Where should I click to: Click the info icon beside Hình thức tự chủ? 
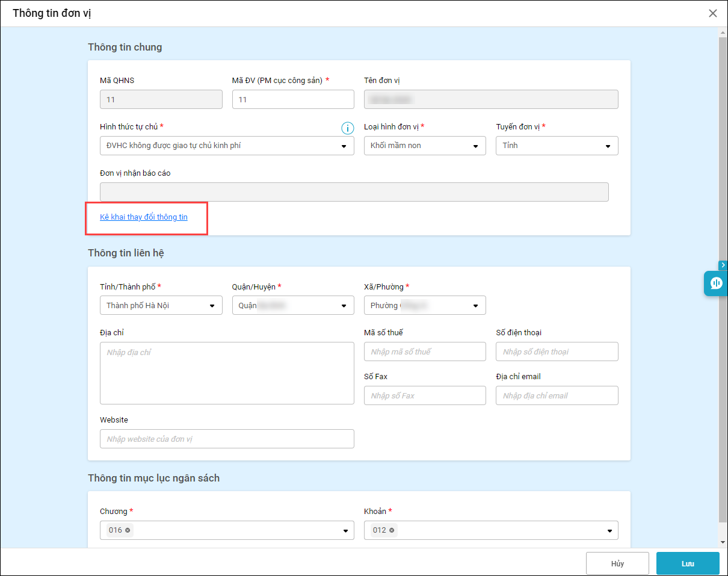point(347,128)
